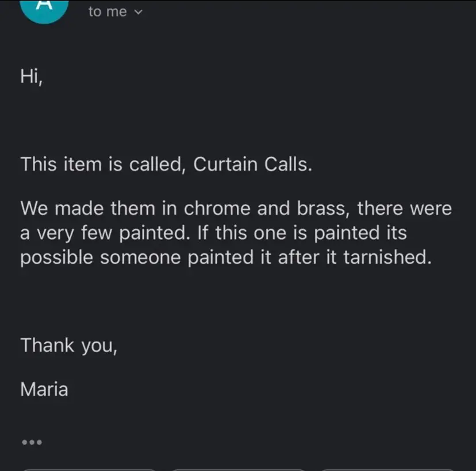The height and width of the screenshot is (471, 476).
Task: Click the "Hi," greeting line
Action: tap(31, 76)
